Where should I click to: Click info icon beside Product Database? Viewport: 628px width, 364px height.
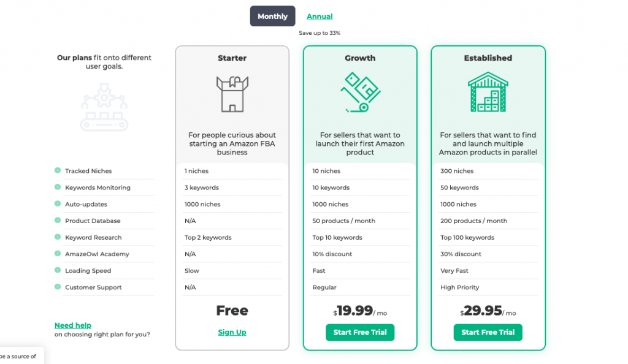[x=58, y=221]
